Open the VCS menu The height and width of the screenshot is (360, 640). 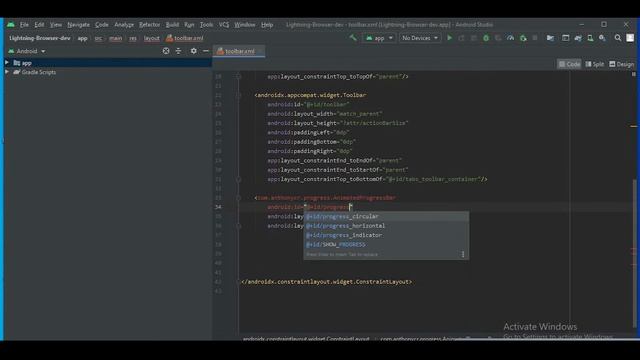[x=224, y=24]
